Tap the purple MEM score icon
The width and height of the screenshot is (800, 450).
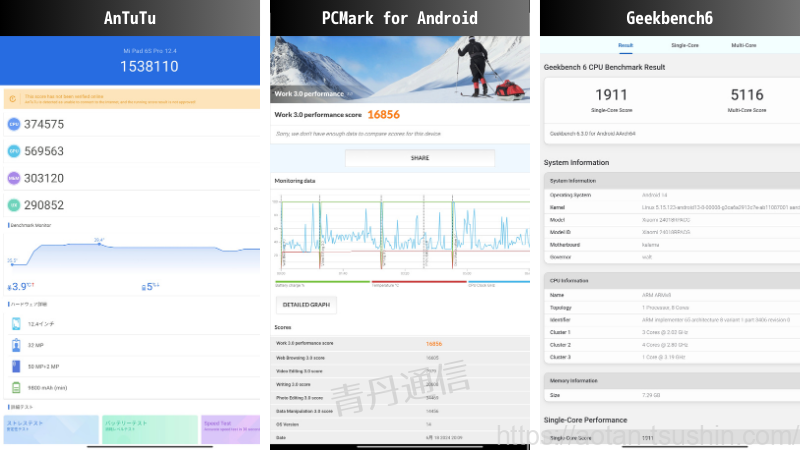(x=14, y=178)
